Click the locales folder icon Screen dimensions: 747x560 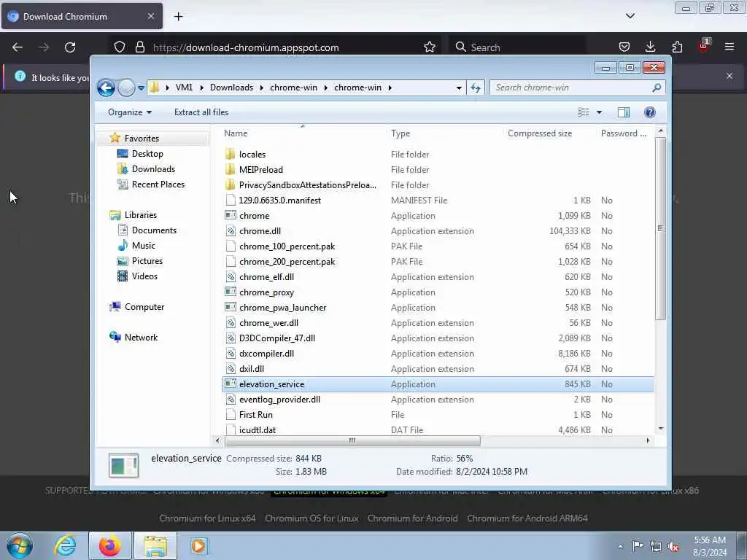(x=230, y=155)
